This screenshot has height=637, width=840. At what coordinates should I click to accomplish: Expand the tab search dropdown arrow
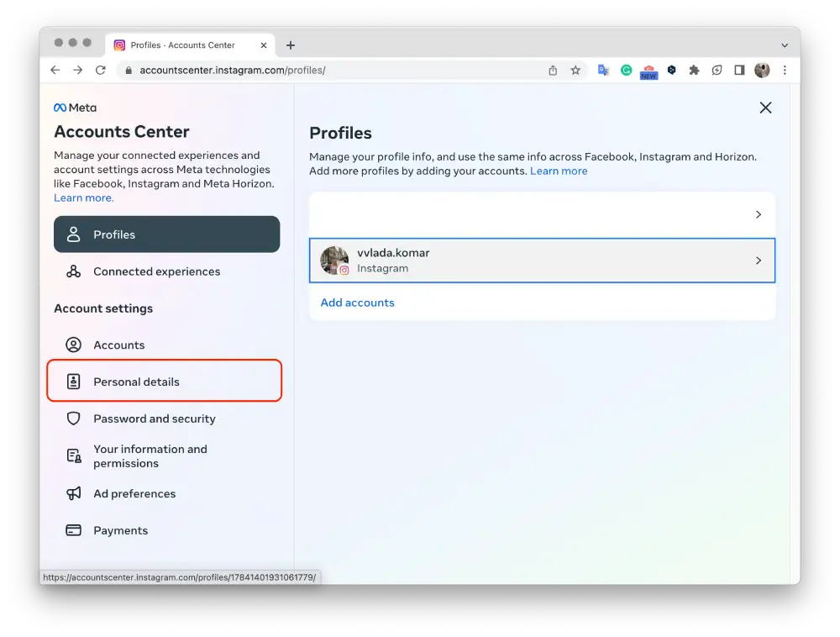[785, 45]
